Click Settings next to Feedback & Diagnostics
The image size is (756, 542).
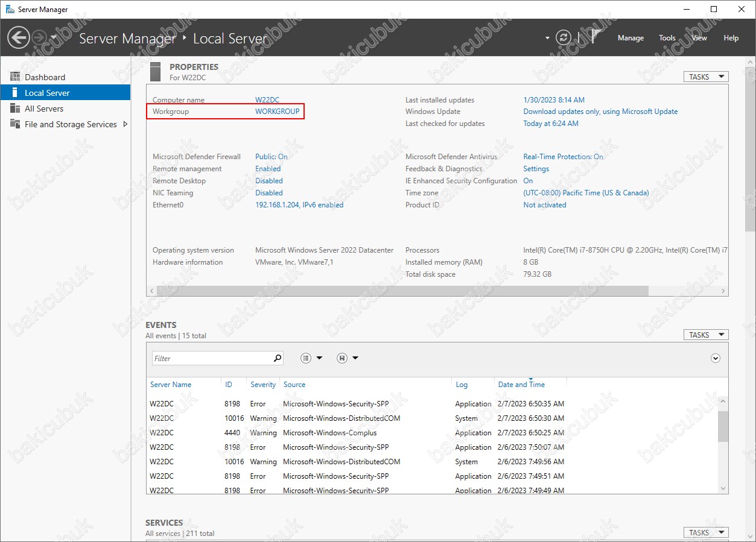[x=536, y=169]
